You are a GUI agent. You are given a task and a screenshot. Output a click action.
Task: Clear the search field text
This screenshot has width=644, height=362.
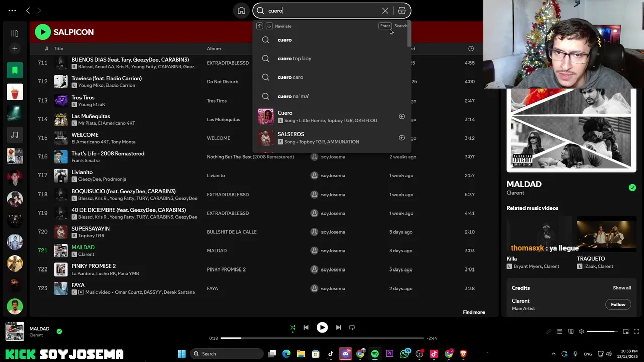coord(385,11)
